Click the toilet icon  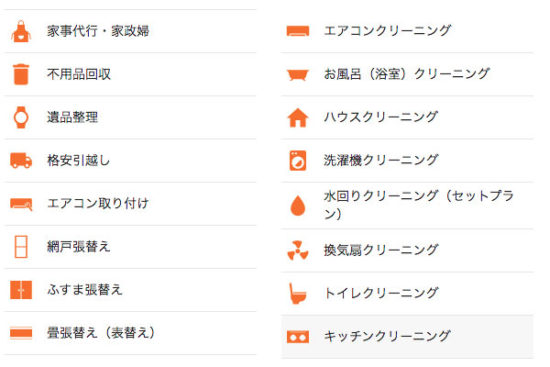pyautogui.click(x=298, y=293)
